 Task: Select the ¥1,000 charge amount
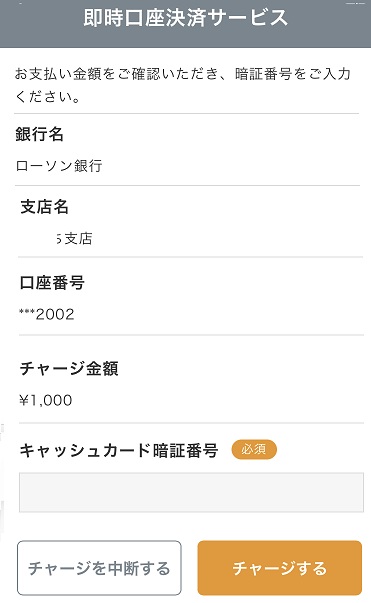pyautogui.click(x=46, y=400)
